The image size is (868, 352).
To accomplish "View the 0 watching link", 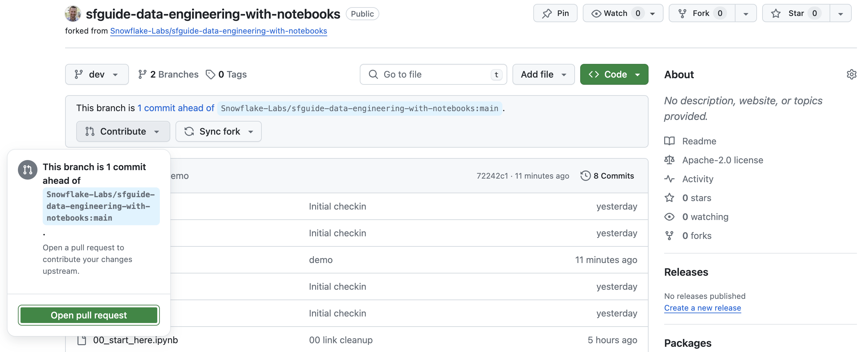I will 705,216.
